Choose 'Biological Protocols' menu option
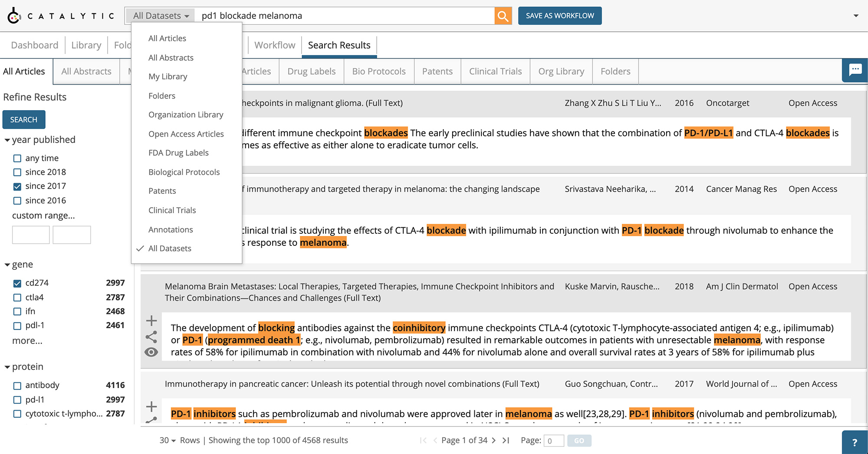Image resolution: width=868 pixels, height=454 pixels. (x=184, y=172)
